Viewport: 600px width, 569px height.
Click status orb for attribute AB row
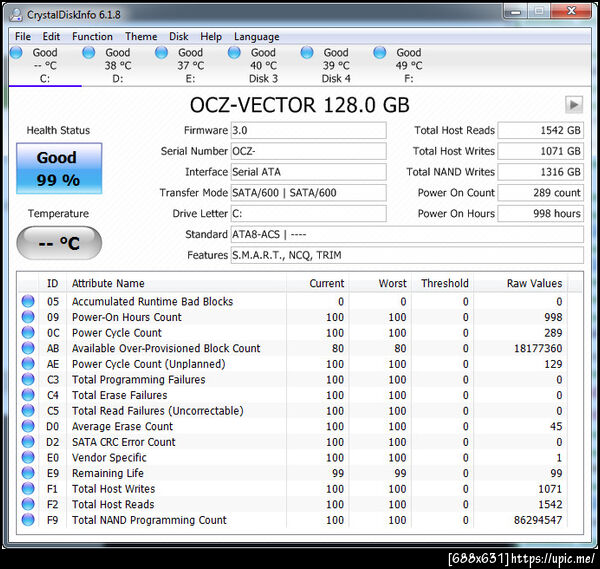coord(28,348)
